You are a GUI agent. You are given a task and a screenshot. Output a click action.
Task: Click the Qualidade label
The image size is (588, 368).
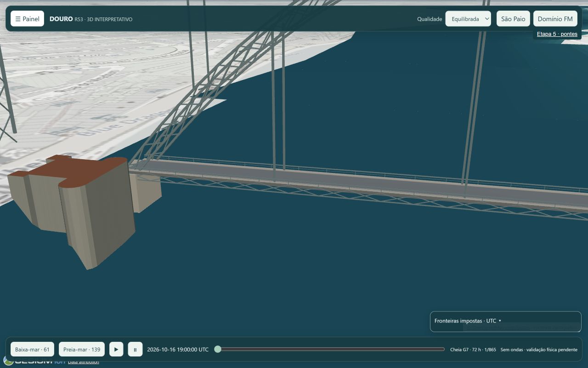tap(430, 19)
